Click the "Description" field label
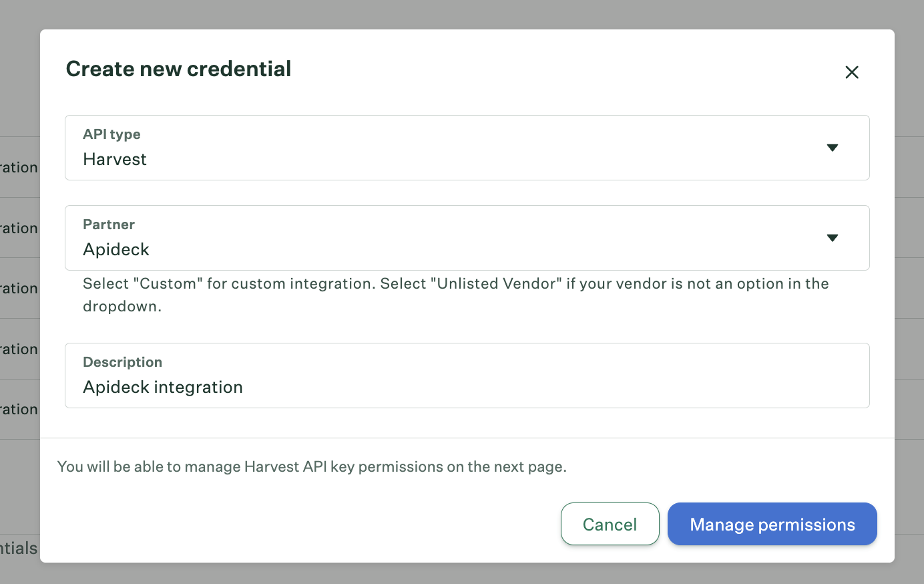Image resolution: width=924 pixels, height=584 pixels. [x=122, y=362]
